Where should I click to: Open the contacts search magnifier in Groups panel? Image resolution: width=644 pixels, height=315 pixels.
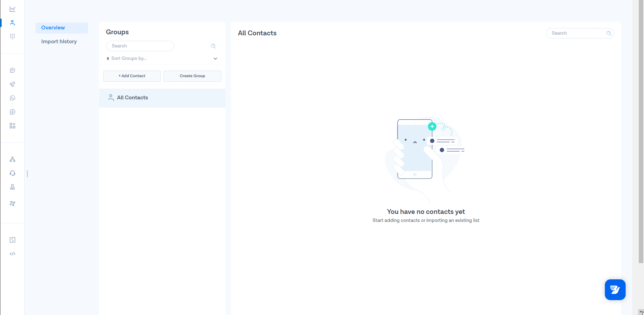point(213,46)
